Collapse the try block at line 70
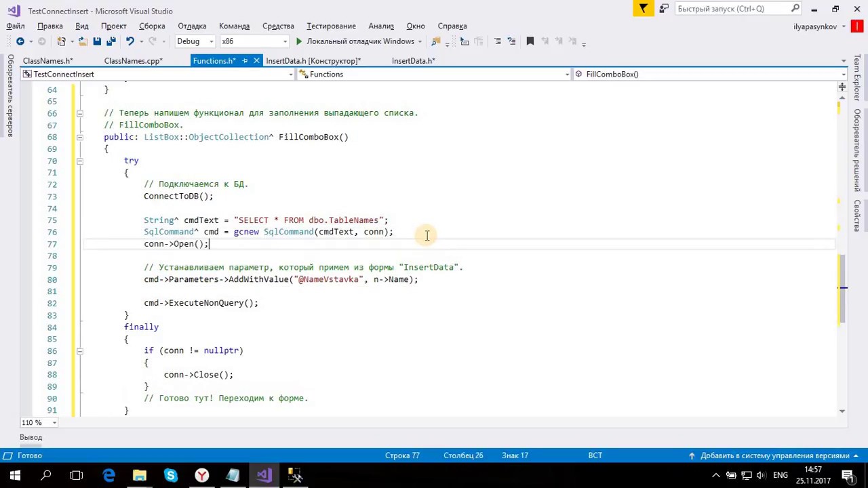The width and height of the screenshot is (868, 488). [79, 161]
